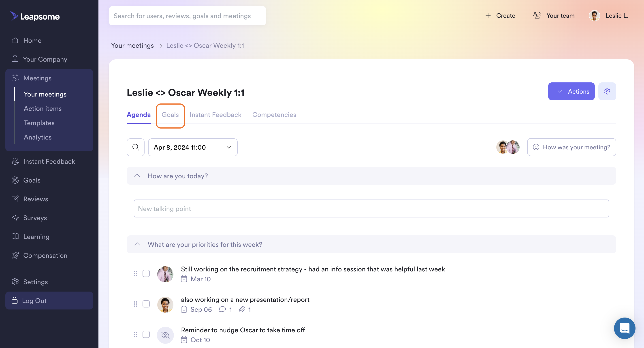This screenshot has width=644, height=348.
Task: Open the support chat bubble
Action: (624, 328)
